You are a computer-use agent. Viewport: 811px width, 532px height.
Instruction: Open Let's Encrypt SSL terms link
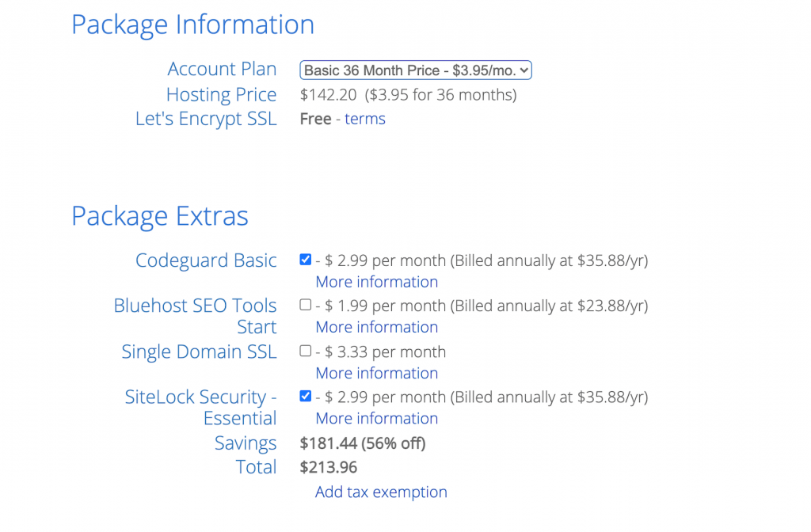tap(364, 119)
